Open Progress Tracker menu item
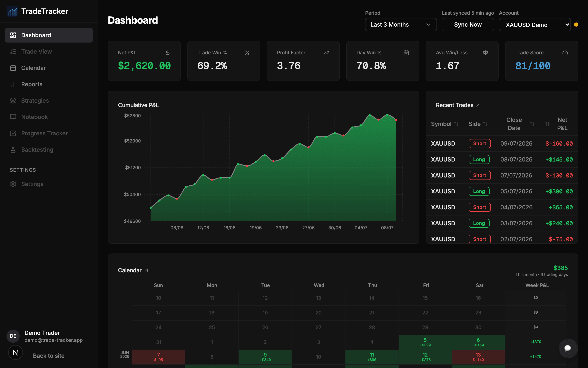588x368 pixels. (x=49, y=133)
